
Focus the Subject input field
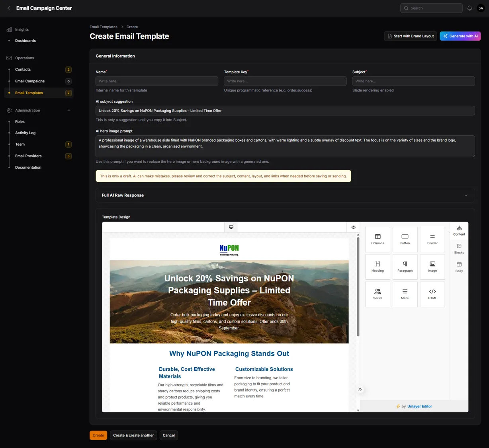pyautogui.click(x=413, y=81)
